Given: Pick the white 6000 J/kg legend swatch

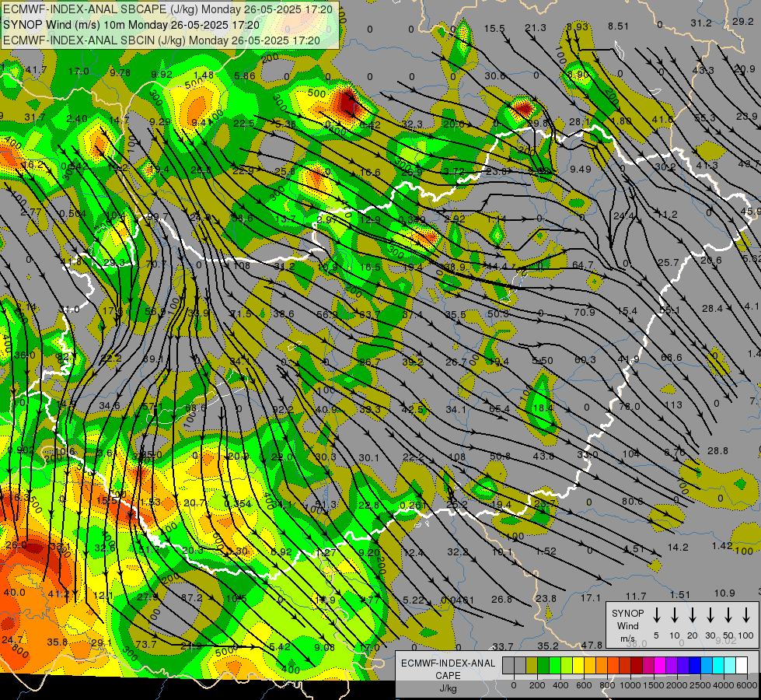Looking at the screenshot, I should point(741,665).
